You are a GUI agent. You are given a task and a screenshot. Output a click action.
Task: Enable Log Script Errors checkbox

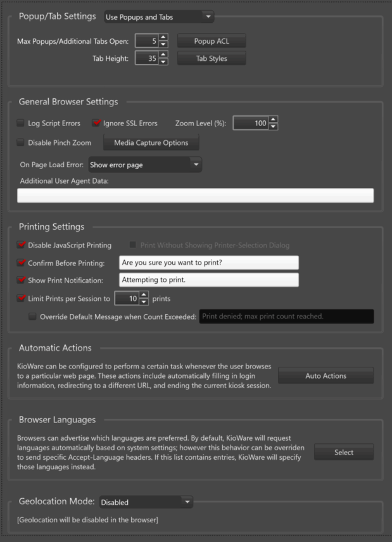point(21,123)
